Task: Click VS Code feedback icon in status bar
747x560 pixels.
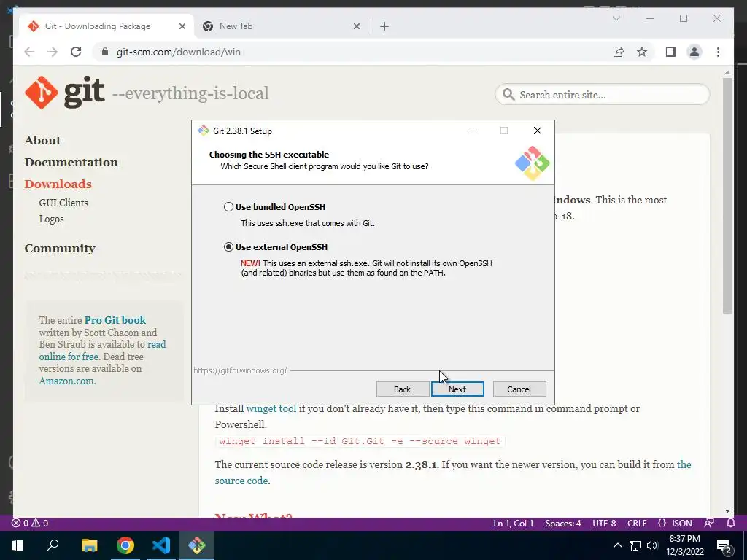Action: (x=709, y=524)
